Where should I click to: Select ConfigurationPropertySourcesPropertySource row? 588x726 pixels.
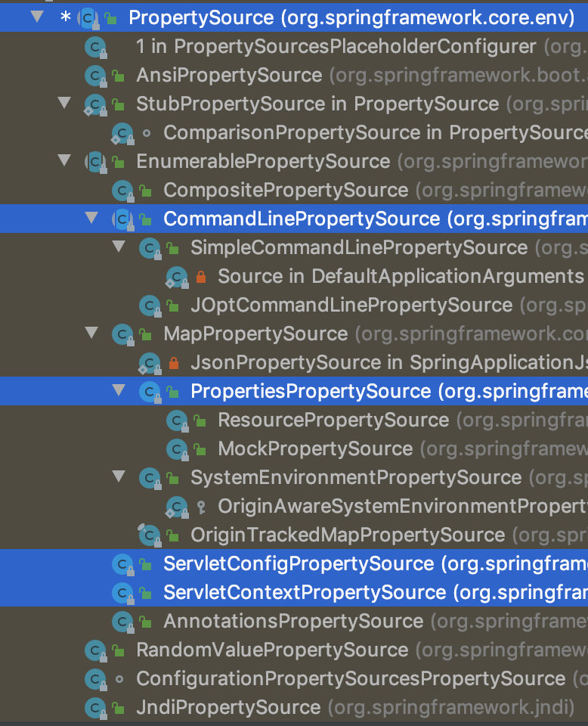294,678
